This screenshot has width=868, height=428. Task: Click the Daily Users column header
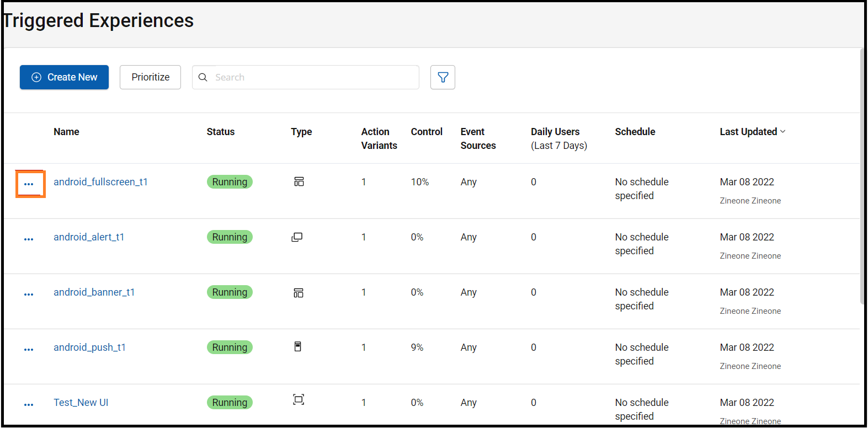559,138
